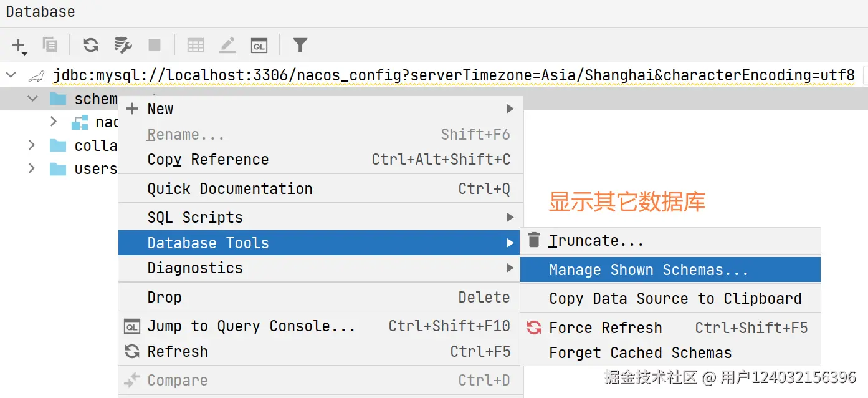
Task: Click Jump to Query Console entry
Action: [251, 326]
